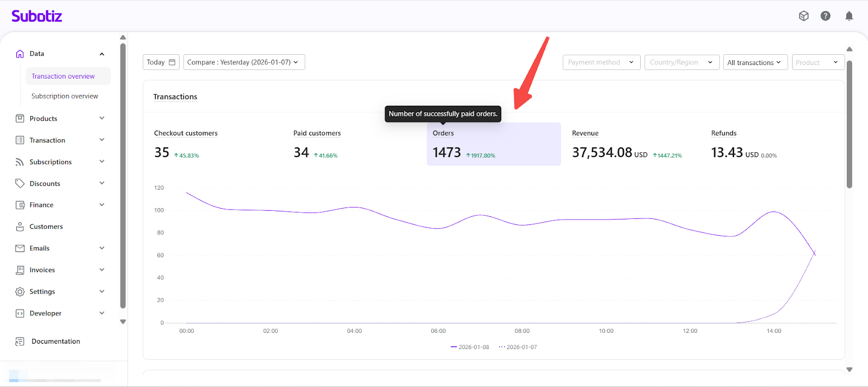868x387 pixels.
Task: Toggle the 2026-01-07 legend series
Action: (x=518, y=347)
